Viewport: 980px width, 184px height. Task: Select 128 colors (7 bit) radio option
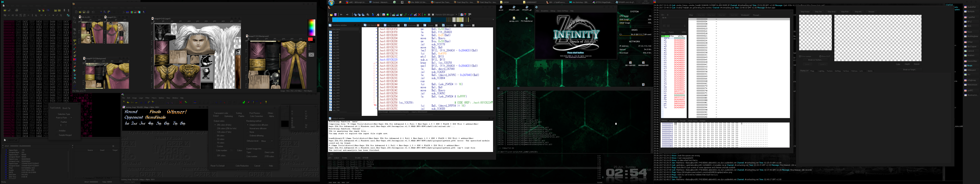coord(223,132)
